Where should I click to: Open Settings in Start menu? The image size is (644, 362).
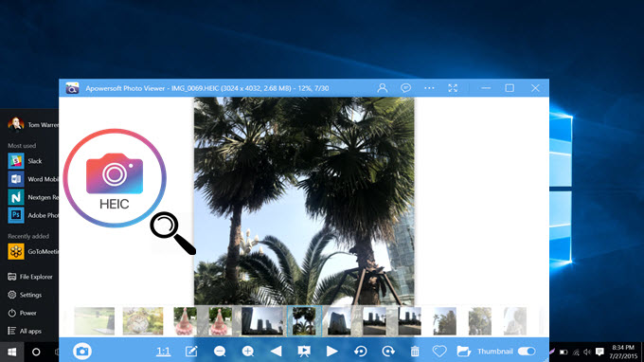[x=25, y=295]
